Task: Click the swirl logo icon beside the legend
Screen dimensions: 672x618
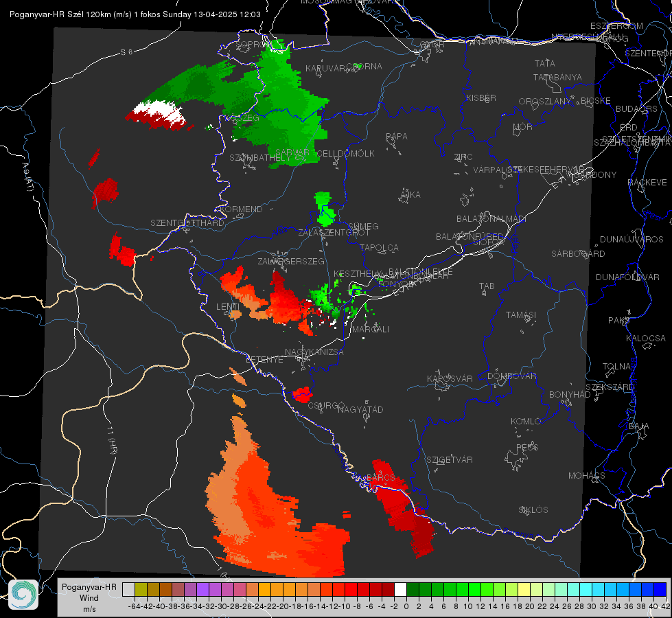Action: (x=23, y=595)
